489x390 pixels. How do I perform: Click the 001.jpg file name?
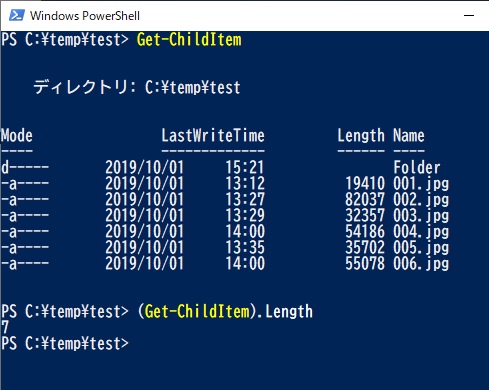[x=421, y=184]
